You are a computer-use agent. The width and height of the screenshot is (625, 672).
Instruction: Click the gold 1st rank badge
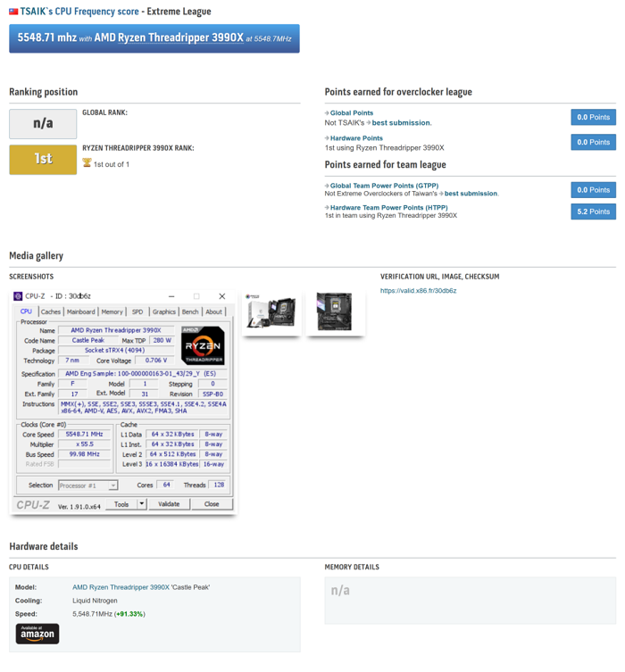pyautogui.click(x=43, y=159)
